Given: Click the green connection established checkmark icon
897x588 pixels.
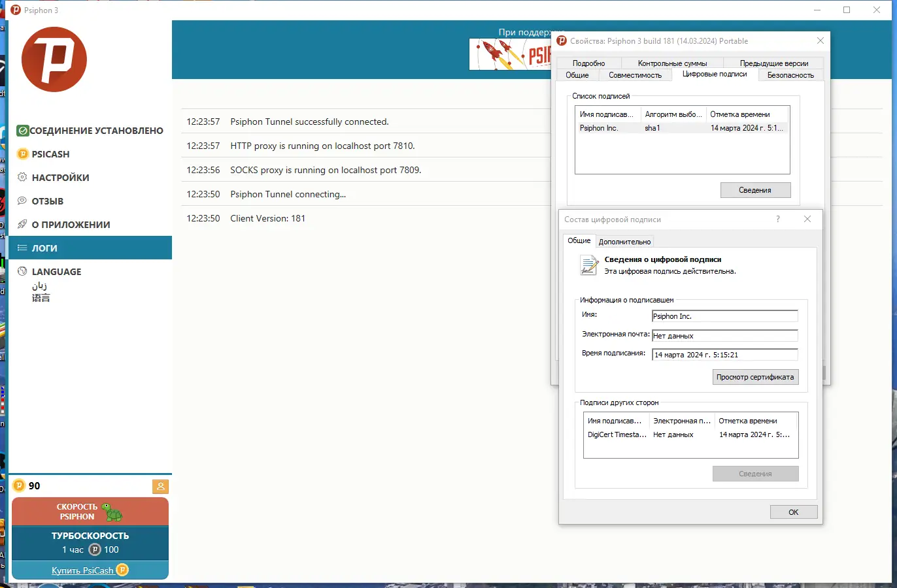Looking at the screenshot, I should [x=23, y=131].
